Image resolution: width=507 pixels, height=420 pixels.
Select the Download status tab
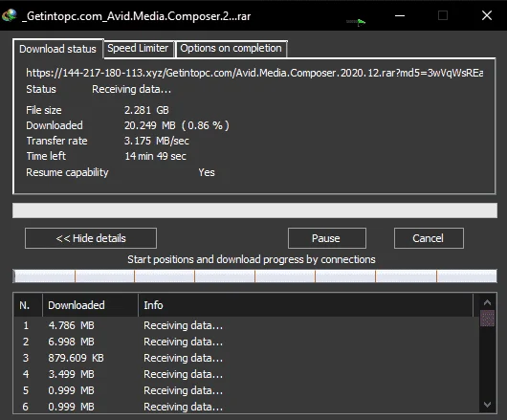click(x=58, y=49)
